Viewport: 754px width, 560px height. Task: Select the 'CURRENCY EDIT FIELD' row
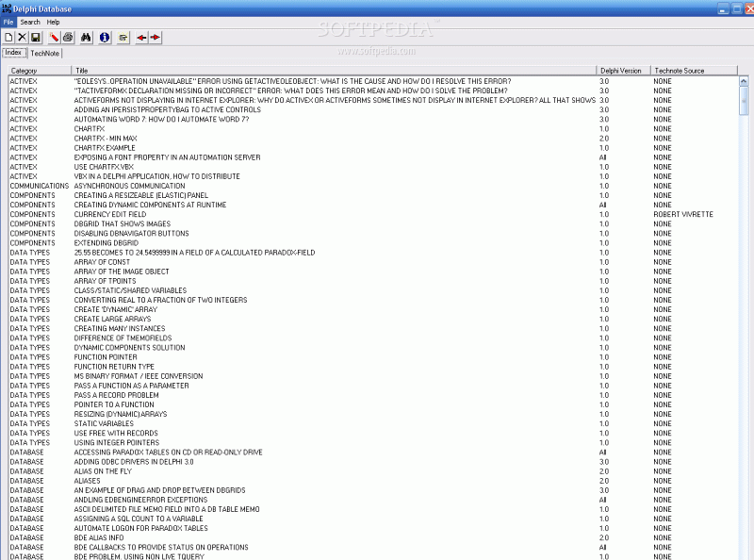[373, 215]
